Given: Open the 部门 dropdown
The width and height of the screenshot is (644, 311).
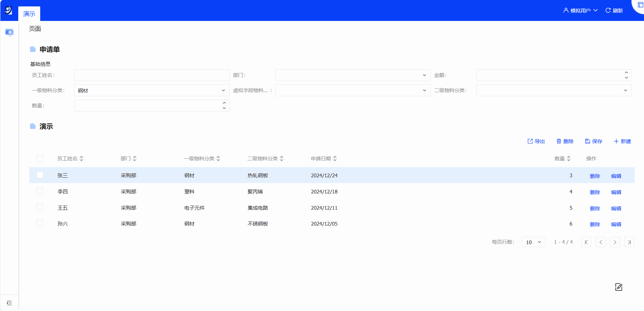Looking at the screenshot, I should coord(353,75).
